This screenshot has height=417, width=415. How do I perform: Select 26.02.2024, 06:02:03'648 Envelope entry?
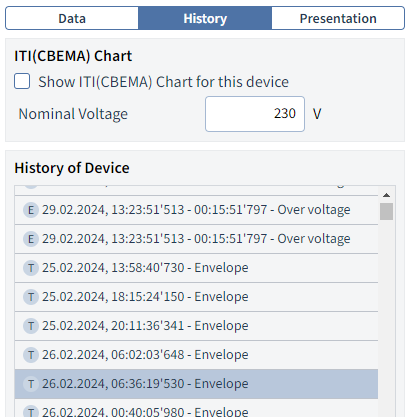[x=196, y=355]
